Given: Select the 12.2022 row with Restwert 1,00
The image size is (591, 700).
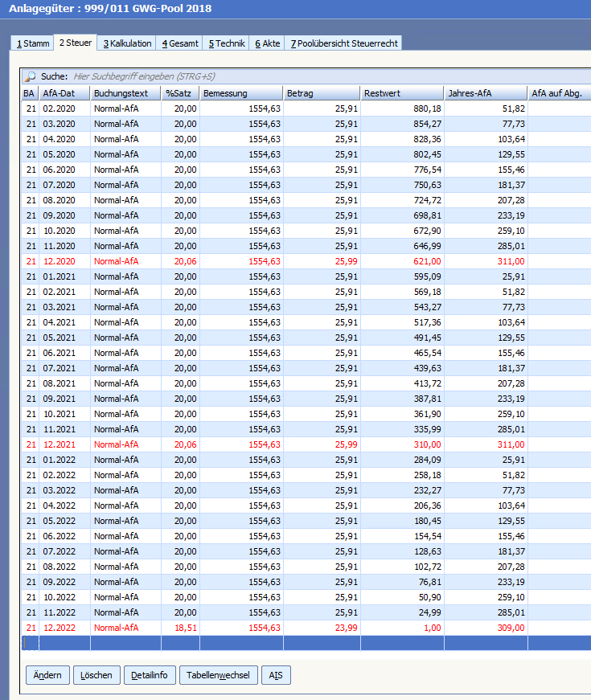Looking at the screenshot, I should click(x=241, y=628).
